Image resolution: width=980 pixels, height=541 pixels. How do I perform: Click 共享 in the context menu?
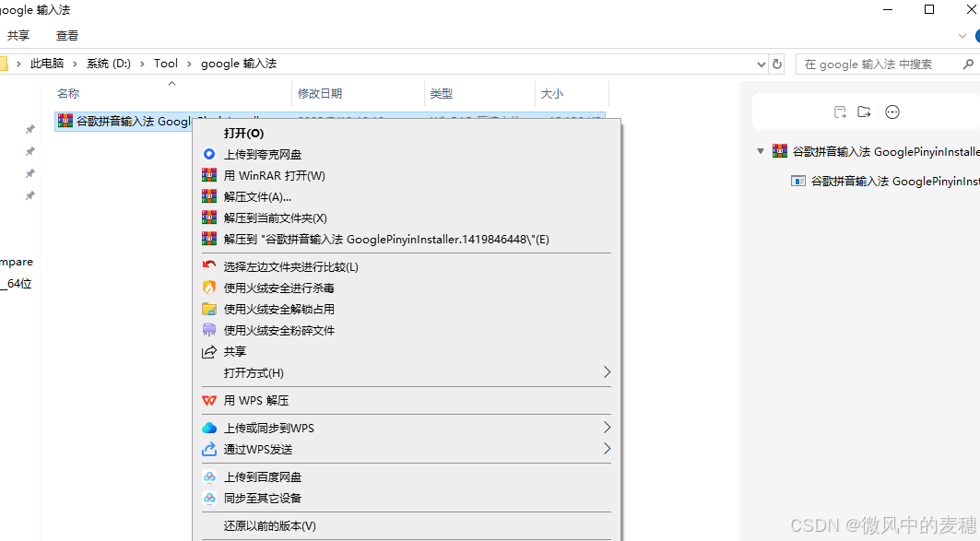click(x=235, y=352)
